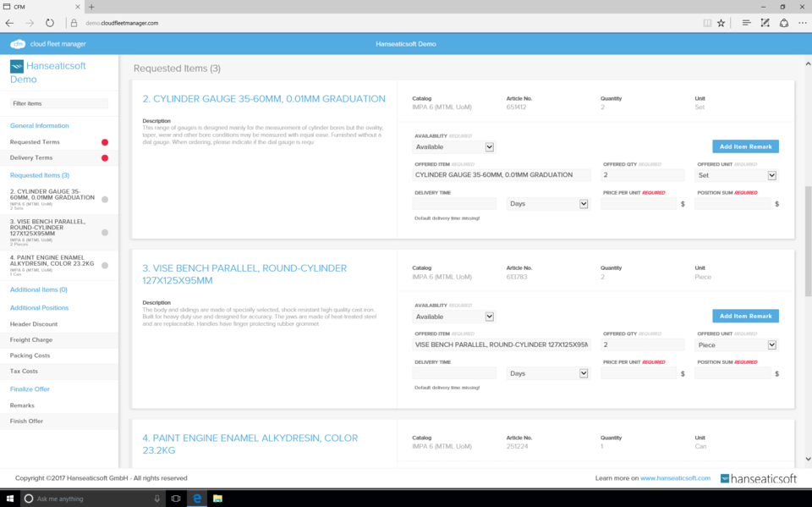
Task: Open the www.hanseaticsoft.com footer link
Action: pos(675,478)
